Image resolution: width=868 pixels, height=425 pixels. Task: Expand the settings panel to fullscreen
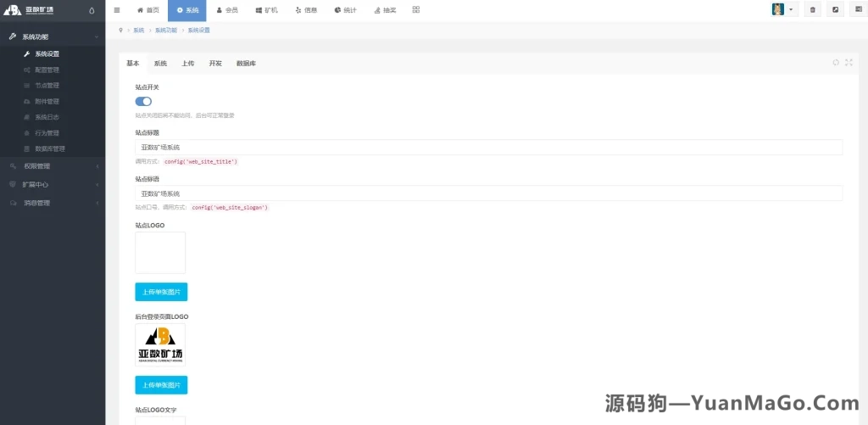(849, 63)
